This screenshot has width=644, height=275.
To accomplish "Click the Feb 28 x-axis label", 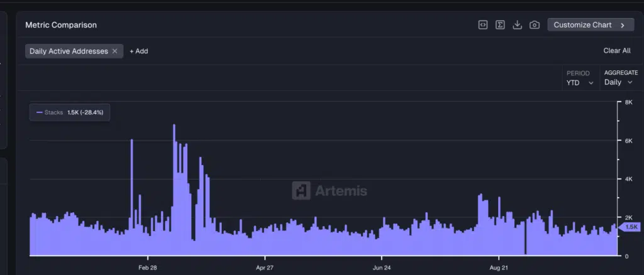I will point(148,267).
